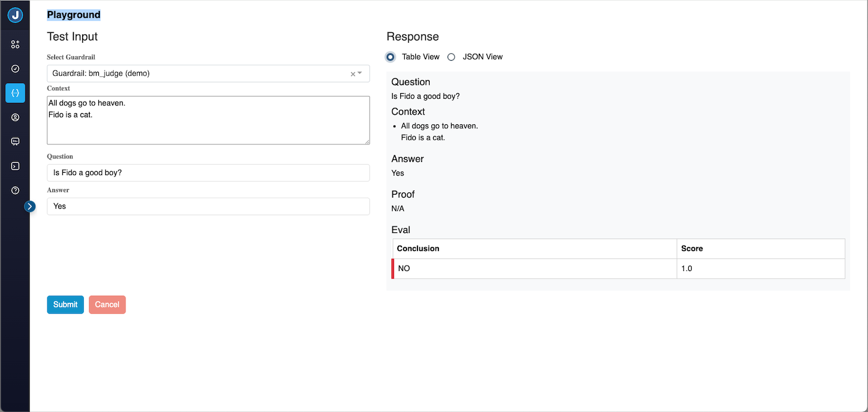Focus the Answer input field
This screenshot has width=868, height=412.
click(208, 206)
